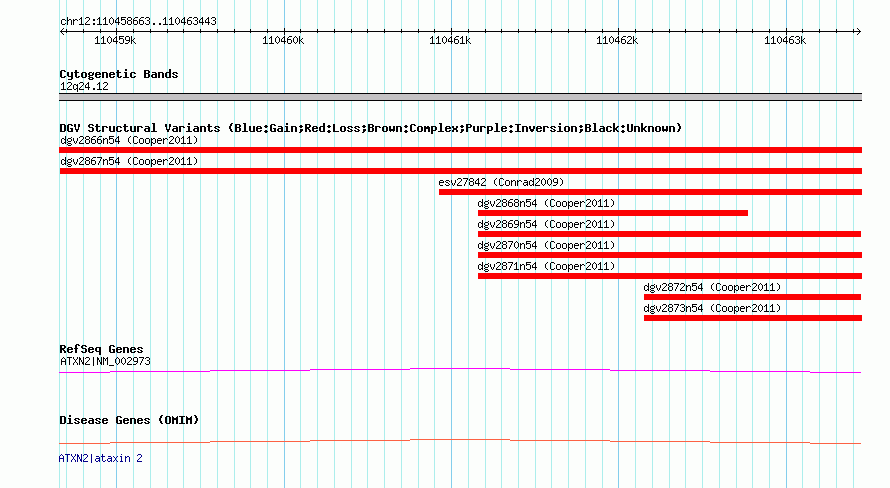Select the red esv27842 loss bar
The image size is (890, 488).
tap(650, 192)
